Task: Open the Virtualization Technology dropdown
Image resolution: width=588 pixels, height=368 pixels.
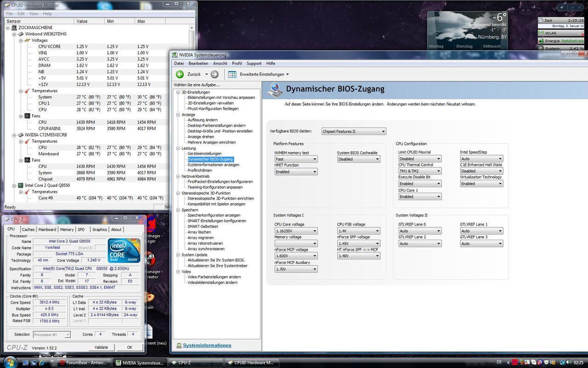Action: point(481,184)
